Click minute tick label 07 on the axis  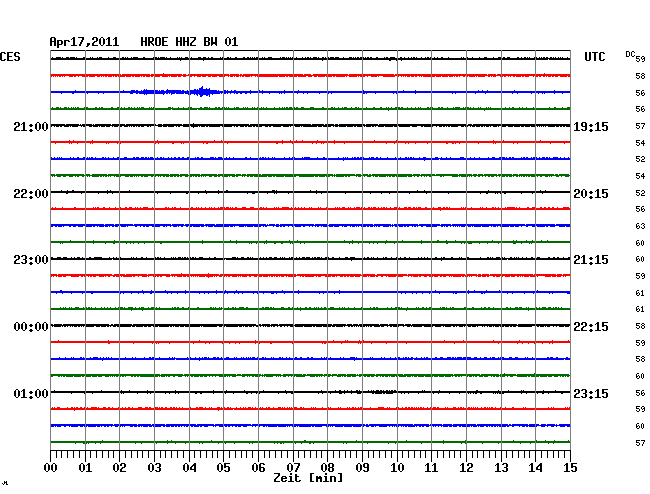point(293,468)
